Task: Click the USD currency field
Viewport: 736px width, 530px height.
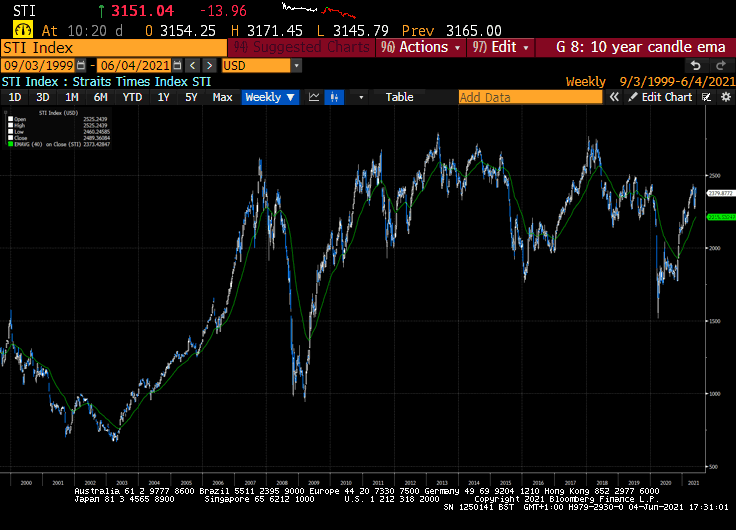Action: [x=256, y=66]
